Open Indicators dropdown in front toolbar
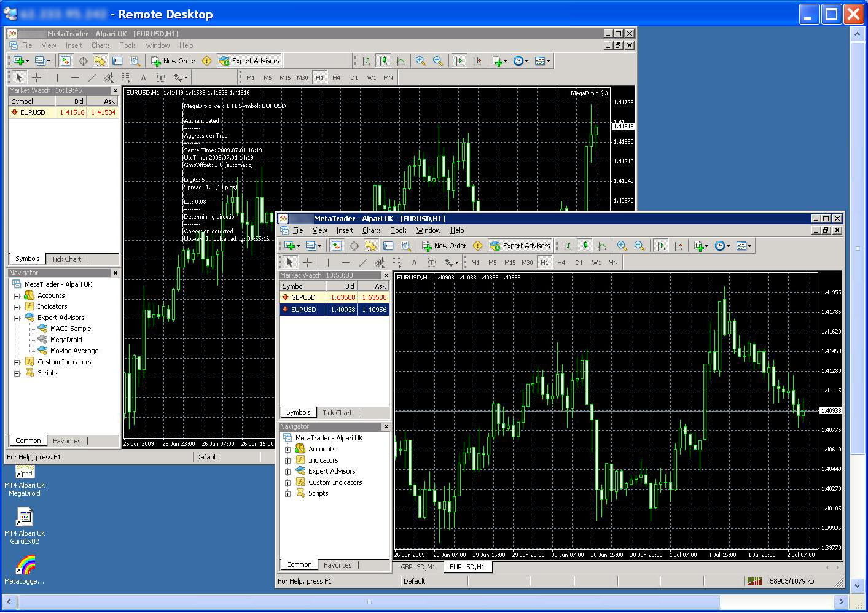This screenshot has height=613, width=868. click(x=701, y=246)
